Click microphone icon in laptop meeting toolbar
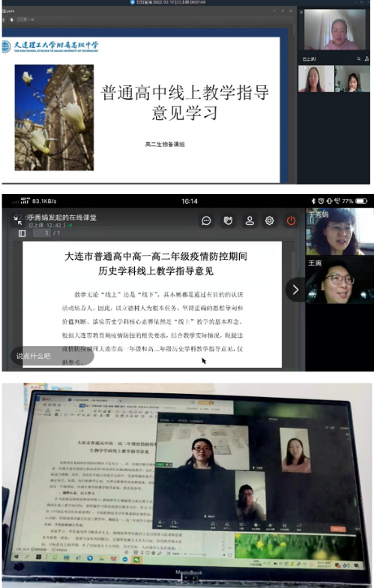Viewport: 374px width, 588px height. [x=160, y=524]
